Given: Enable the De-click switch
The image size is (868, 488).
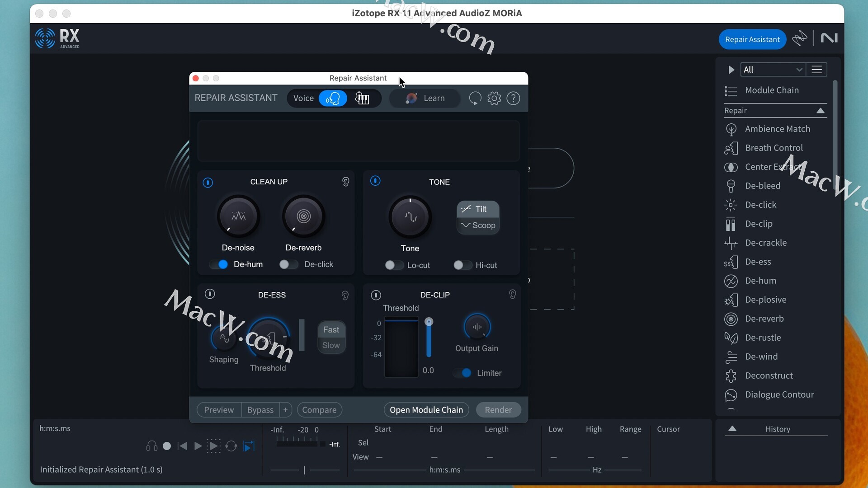Looking at the screenshot, I should [x=288, y=264].
